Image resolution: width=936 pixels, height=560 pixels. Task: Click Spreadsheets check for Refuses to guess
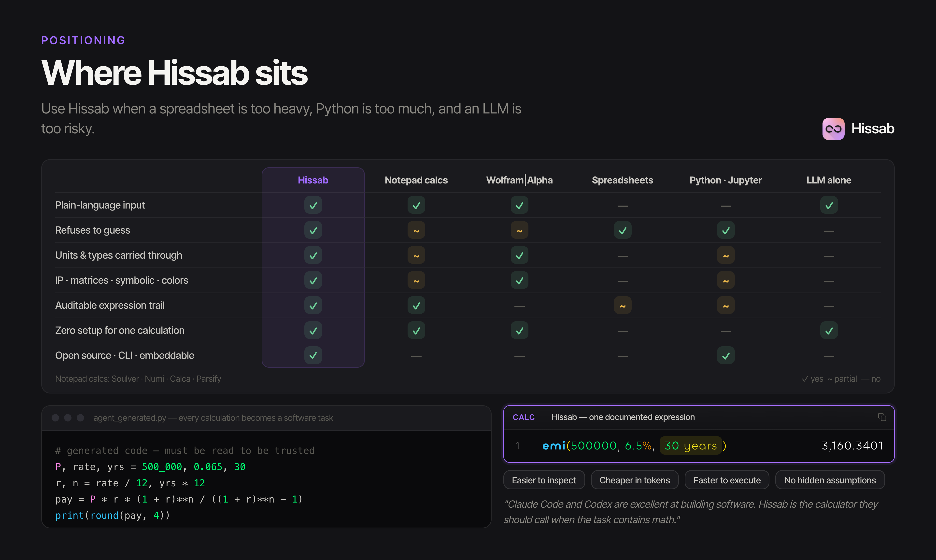point(623,230)
